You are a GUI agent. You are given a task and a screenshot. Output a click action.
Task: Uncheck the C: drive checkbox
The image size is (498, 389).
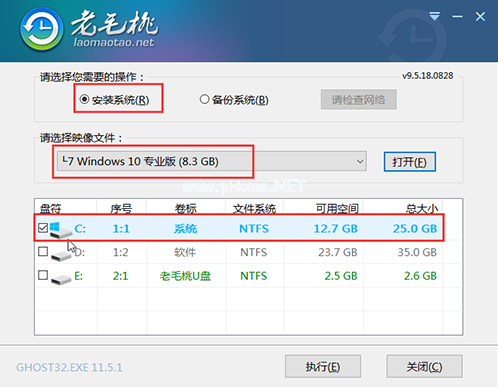(x=43, y=228)
